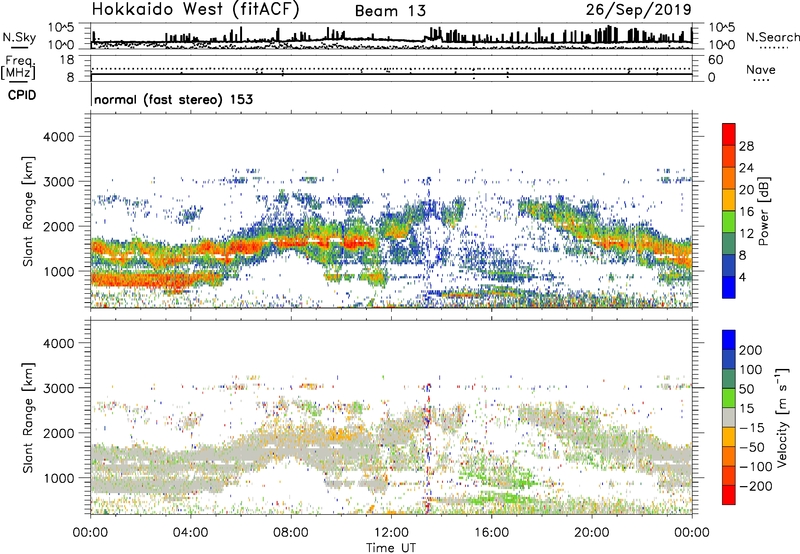Click the gray band of the velocity colorbar
800x554 pixels.
[729, 417]
